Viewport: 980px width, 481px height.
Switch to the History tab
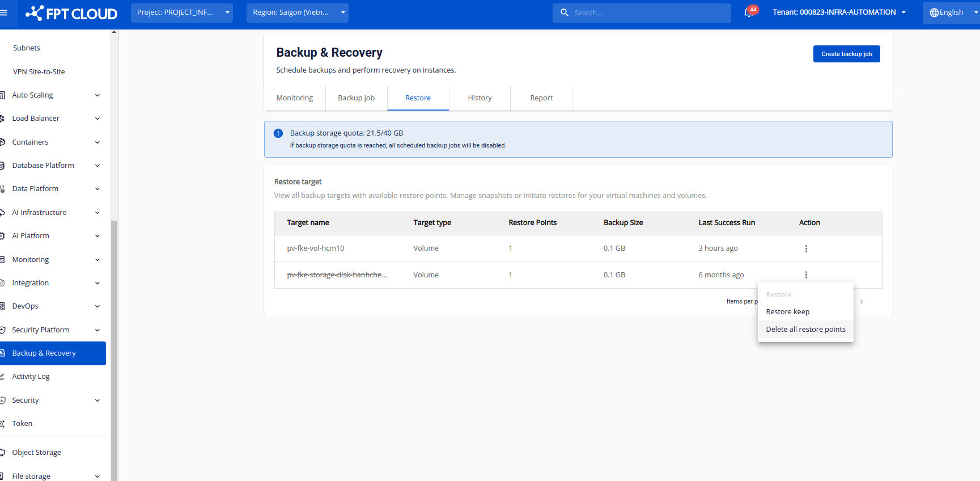(480, 98)
